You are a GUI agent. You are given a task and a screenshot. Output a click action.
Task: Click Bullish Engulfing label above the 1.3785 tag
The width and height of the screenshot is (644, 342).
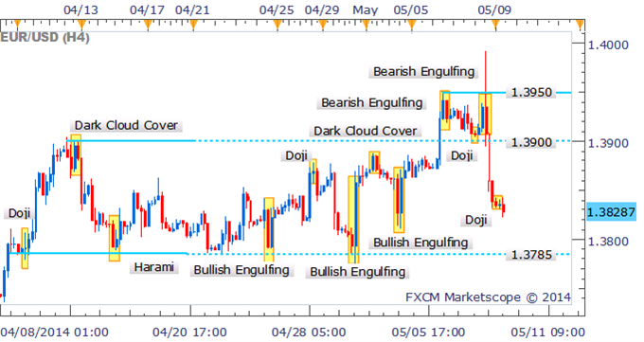pos(420,243)
